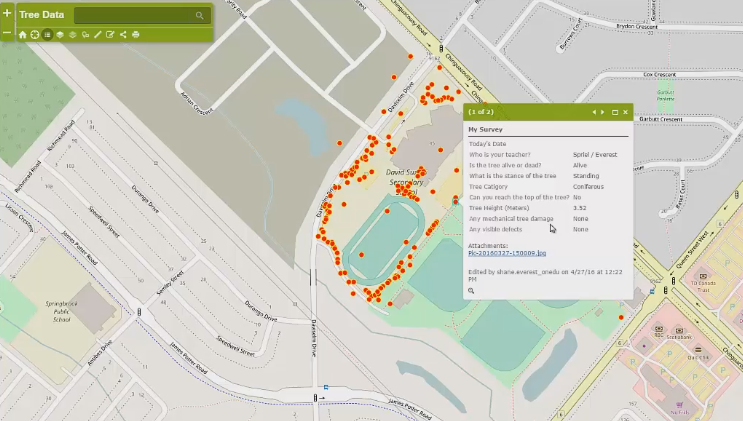Open the legend list panel

(x=47, y=35)
